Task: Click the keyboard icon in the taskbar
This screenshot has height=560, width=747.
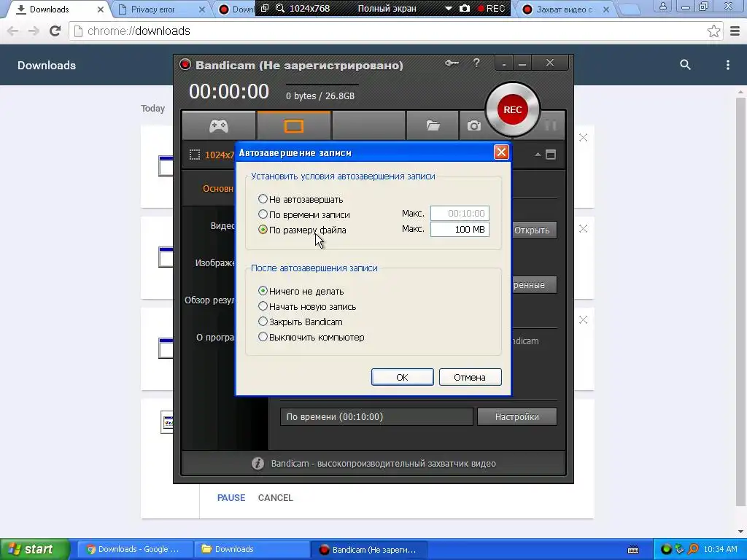Action: coord(633,550)
